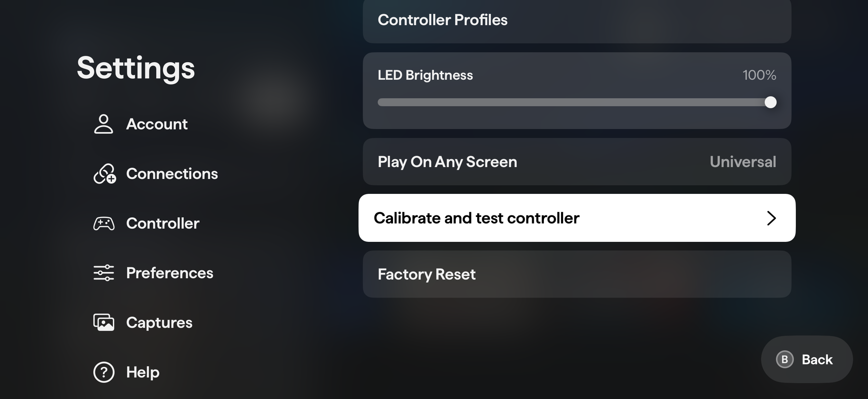Image resolution: width=868 pixels, height=399 pixels.
Task: Click the Back button label
Action: 817,359
